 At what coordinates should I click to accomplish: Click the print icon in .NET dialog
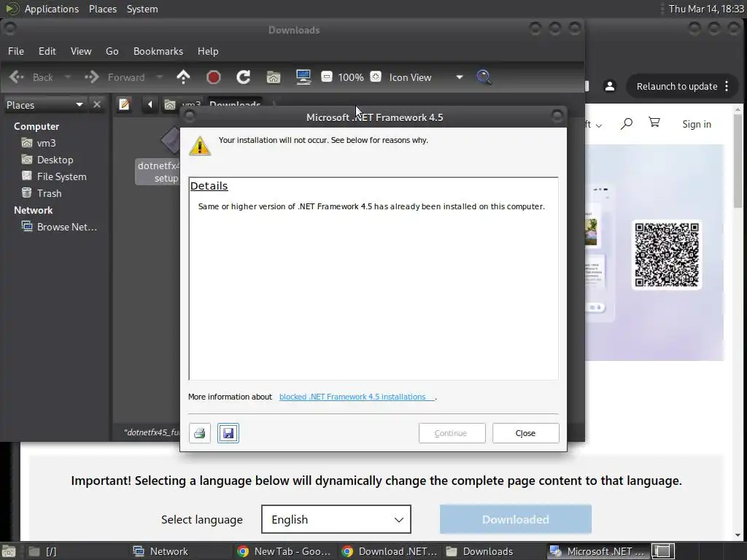(x=200, y=433)
